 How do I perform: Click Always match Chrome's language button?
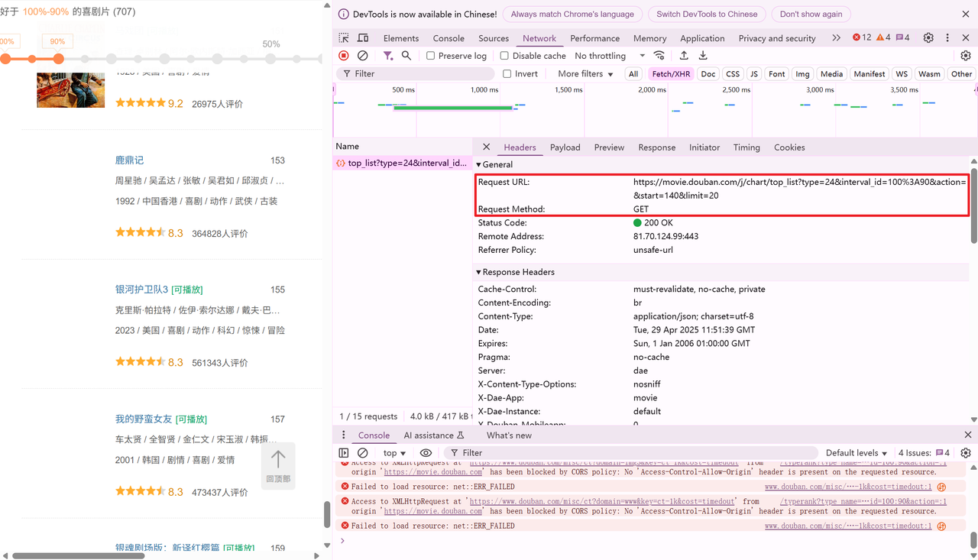pos(572,14)
